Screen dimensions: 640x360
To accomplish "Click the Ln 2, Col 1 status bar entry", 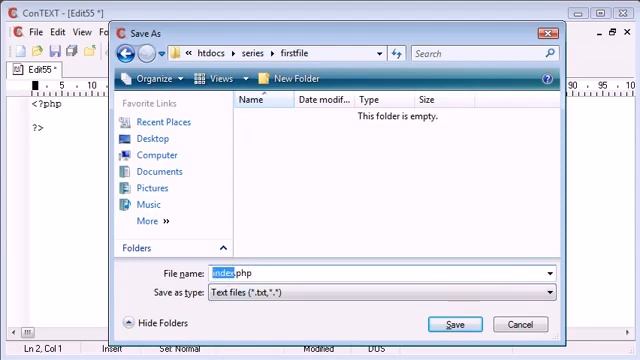I will click(x=43, y=349).
